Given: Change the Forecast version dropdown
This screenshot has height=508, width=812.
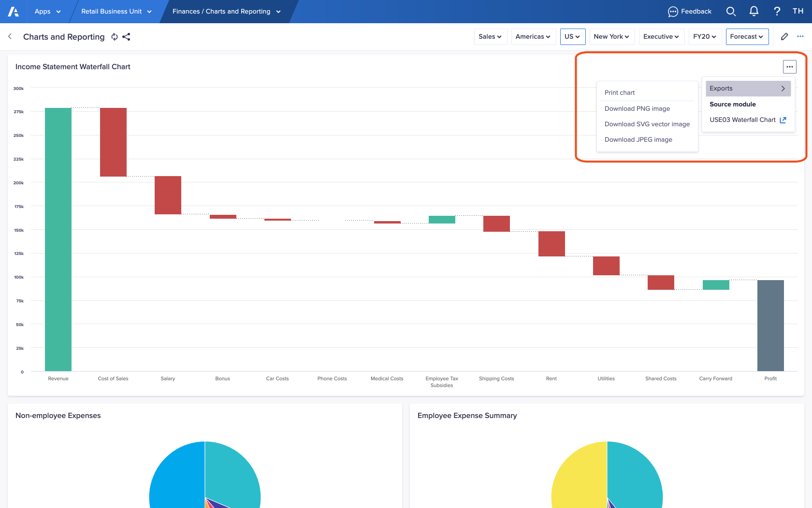Looking at the screenshot, I should (747, 36).
